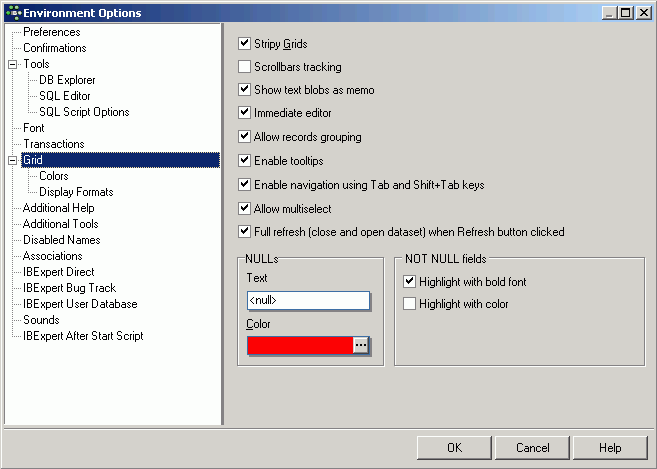The height and width of the screenshot is (469, 657).
Task: Select Preferences in the options tree
Action: pyautogui.click(x=51, y=32)
